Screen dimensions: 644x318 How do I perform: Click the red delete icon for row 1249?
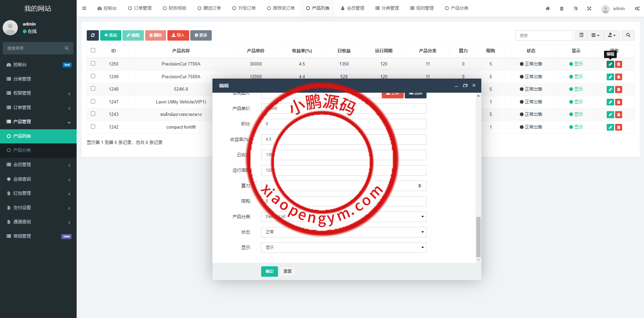(618, 77)
